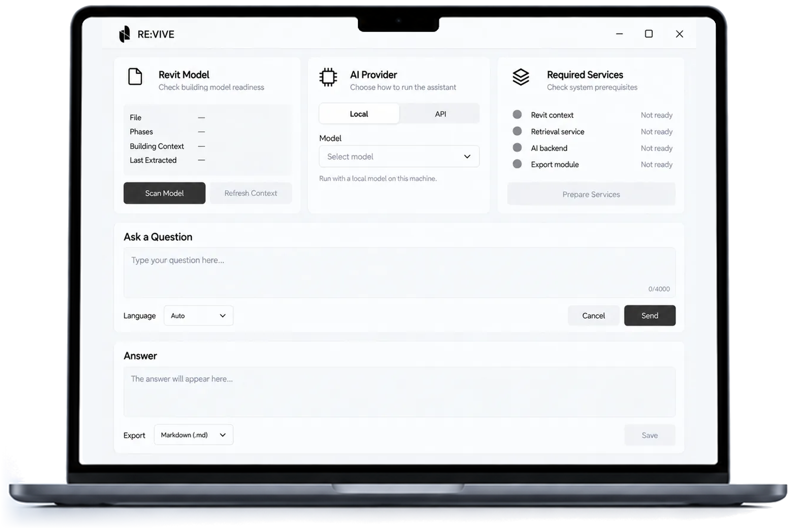Click the Revit context Not ready status
The width and height of the screenshot is (792, 532).
(656, 115)
